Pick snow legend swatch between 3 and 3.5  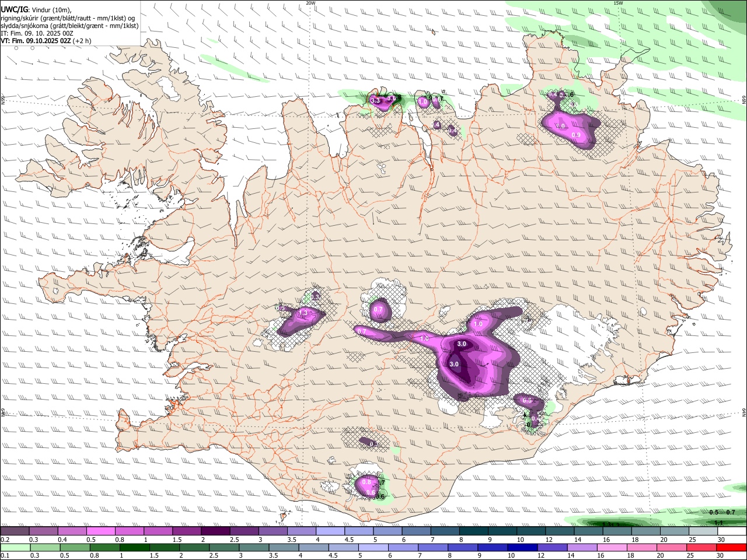click(273, 531)
